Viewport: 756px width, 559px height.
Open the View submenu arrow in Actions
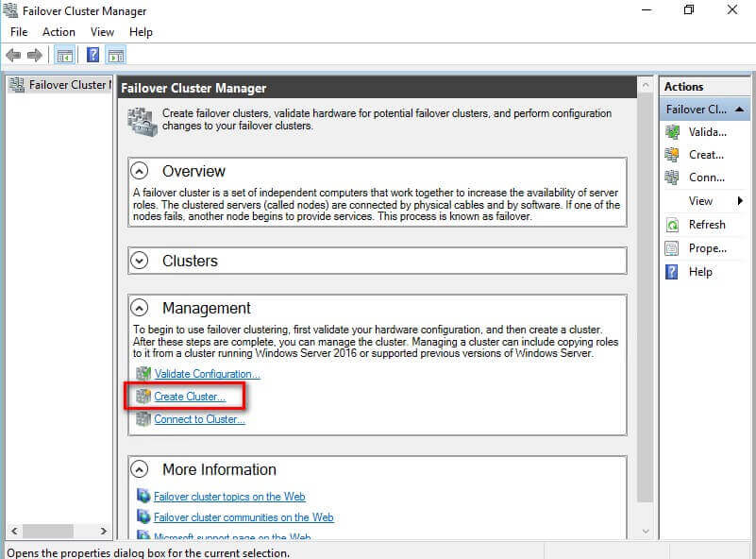740,200
